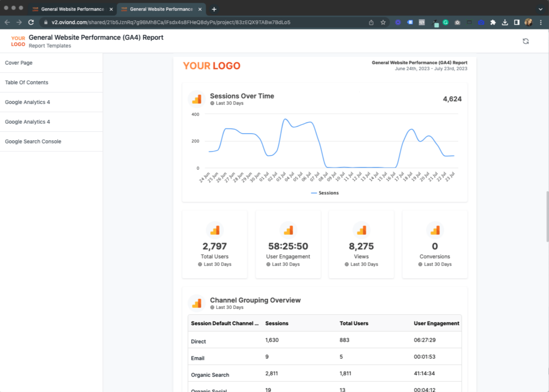Click the 58:25:50 engagement value
The width and height of the screenshot is (549, 392).
tap(288, 246)
